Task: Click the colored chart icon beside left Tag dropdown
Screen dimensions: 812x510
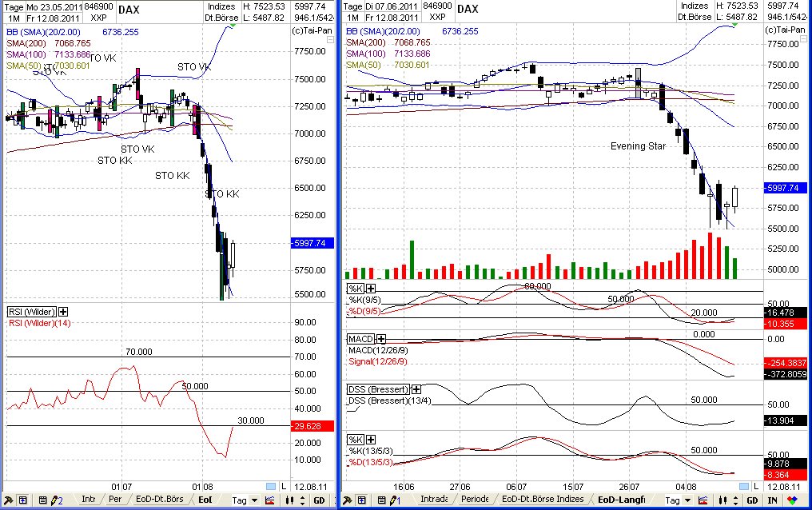Action: (x=271, y=499)
